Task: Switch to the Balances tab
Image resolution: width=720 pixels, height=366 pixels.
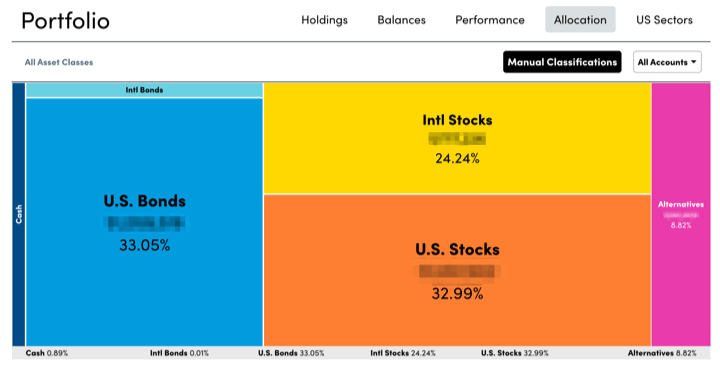Action: pyautogui.click(x=401, y=20)
